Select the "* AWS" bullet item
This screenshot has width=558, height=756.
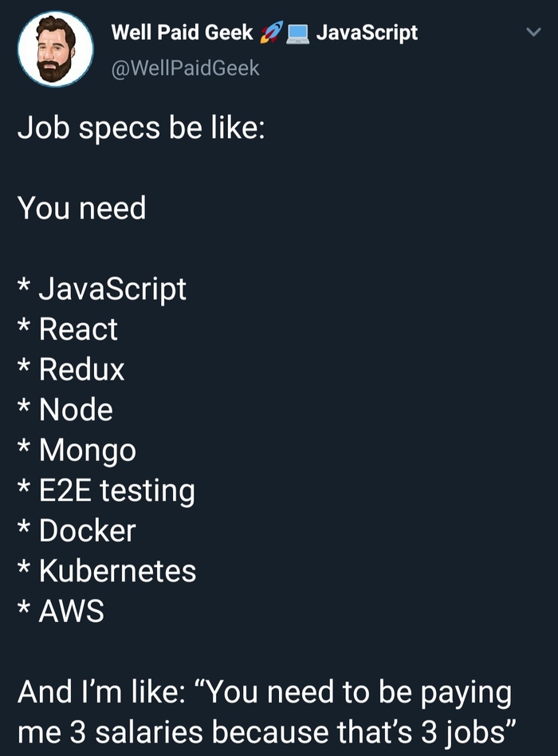(x=61, y=612)
